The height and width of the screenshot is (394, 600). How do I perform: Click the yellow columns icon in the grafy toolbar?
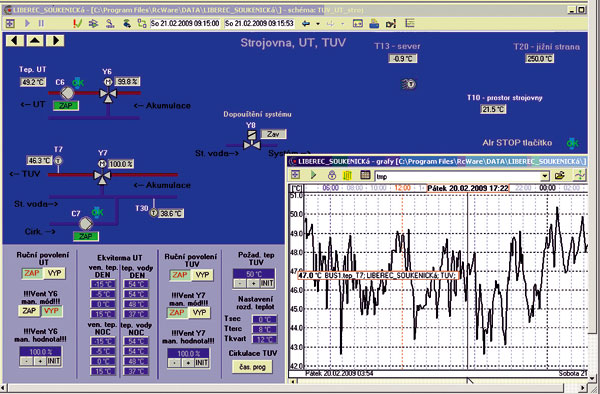(x=347, y=175)
